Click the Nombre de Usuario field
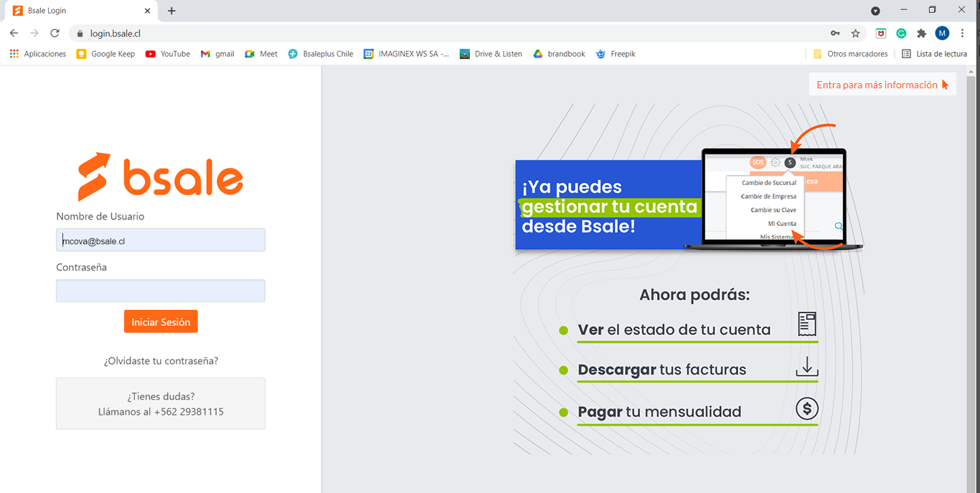980x493 pixels. pos(161,240)
